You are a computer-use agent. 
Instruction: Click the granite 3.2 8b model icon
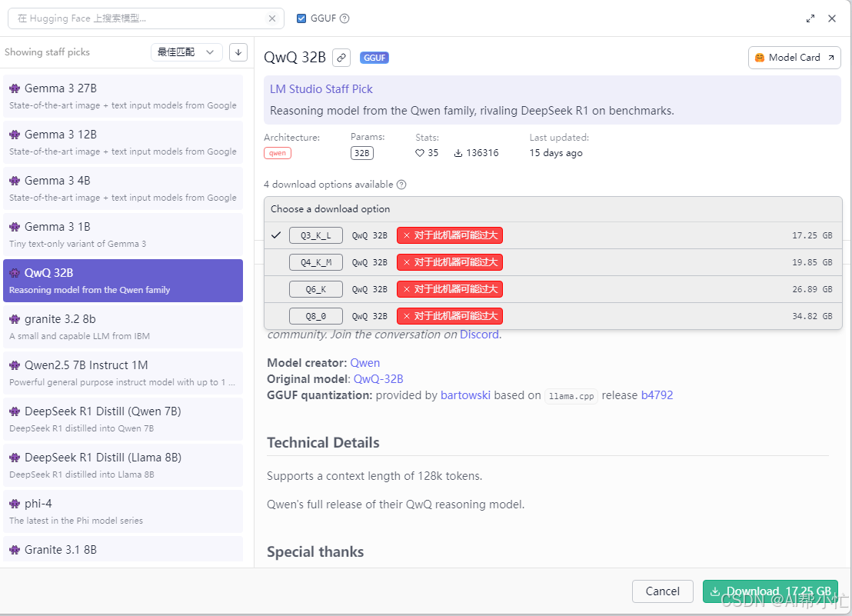(x=15, y=319)
